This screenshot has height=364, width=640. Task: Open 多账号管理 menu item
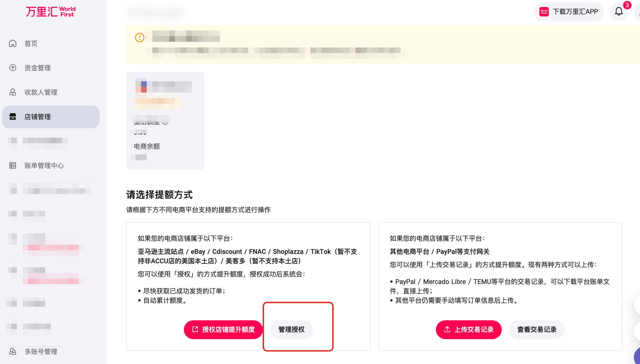(41, 352)
